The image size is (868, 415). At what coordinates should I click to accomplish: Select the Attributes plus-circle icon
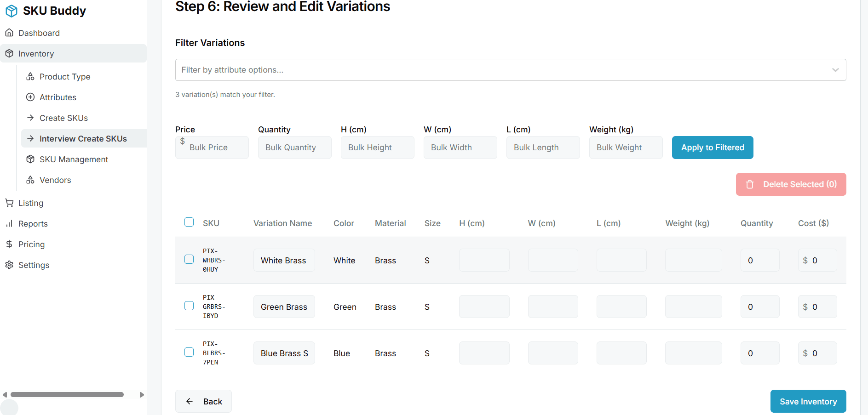click(30, 97)
